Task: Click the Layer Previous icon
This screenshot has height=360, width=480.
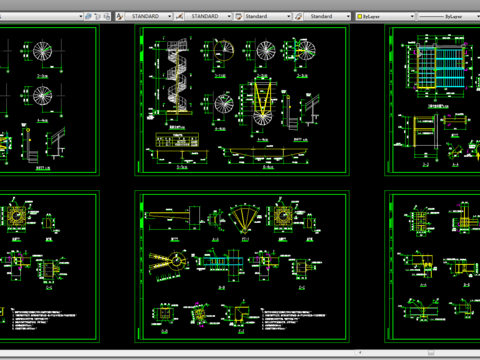Action: (98, 16)
